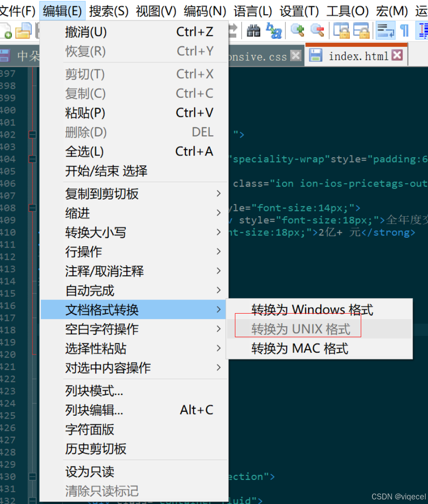Viewport: 428px width, 504px height.
Task: Open the 设置(T) menu
Action: pos(299,11)
